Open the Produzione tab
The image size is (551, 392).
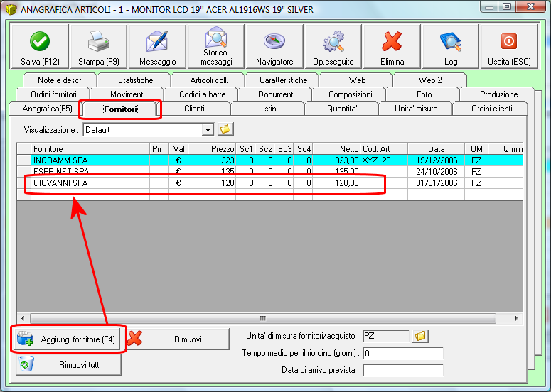[498, 94]
